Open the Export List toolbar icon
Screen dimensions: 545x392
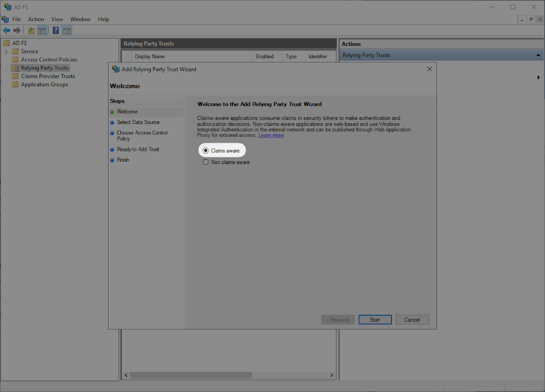point(30,30)
